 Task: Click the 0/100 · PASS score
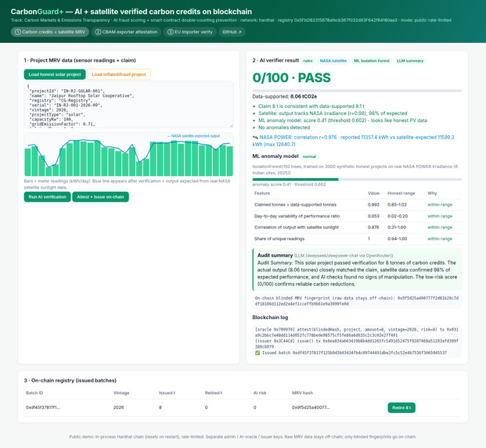[291, 77]
